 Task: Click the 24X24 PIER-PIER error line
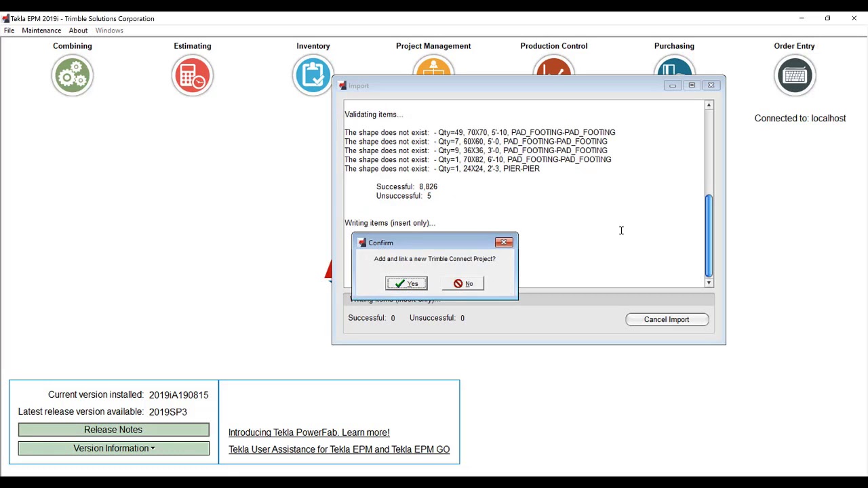coord(441,169)
